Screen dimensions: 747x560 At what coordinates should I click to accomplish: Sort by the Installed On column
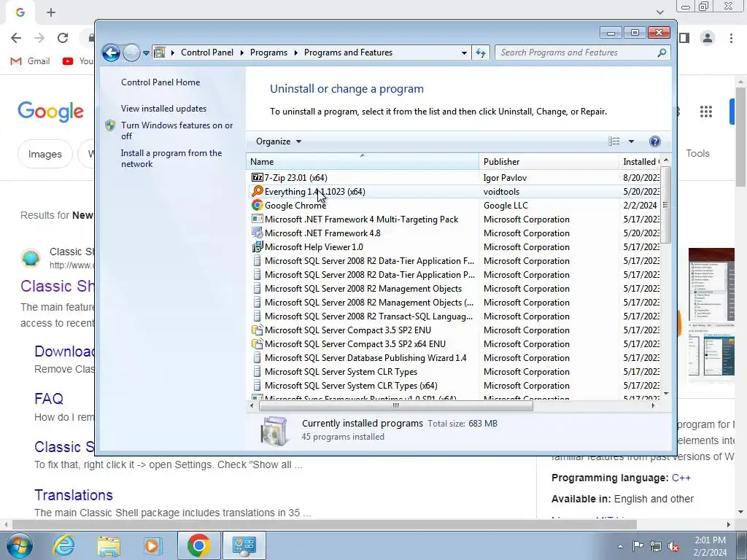pyautogui.click(x=640, y=161)
